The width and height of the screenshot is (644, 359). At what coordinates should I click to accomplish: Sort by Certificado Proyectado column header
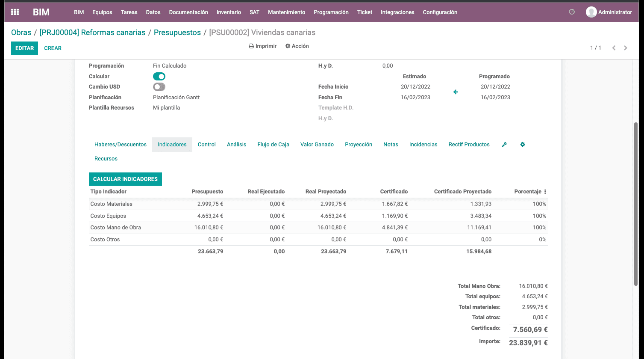tap(463, 192)
